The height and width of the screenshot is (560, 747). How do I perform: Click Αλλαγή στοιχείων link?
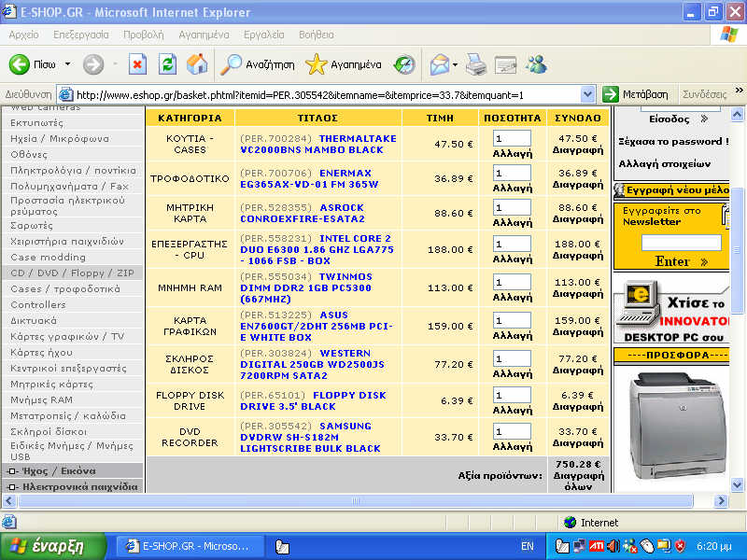[665, 164]
